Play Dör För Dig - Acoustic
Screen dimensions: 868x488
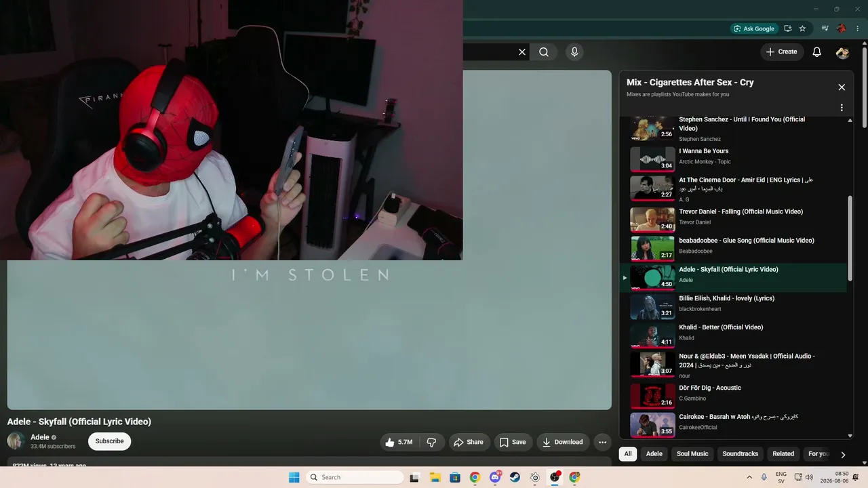pyautogui.click(x=734, y=394)
